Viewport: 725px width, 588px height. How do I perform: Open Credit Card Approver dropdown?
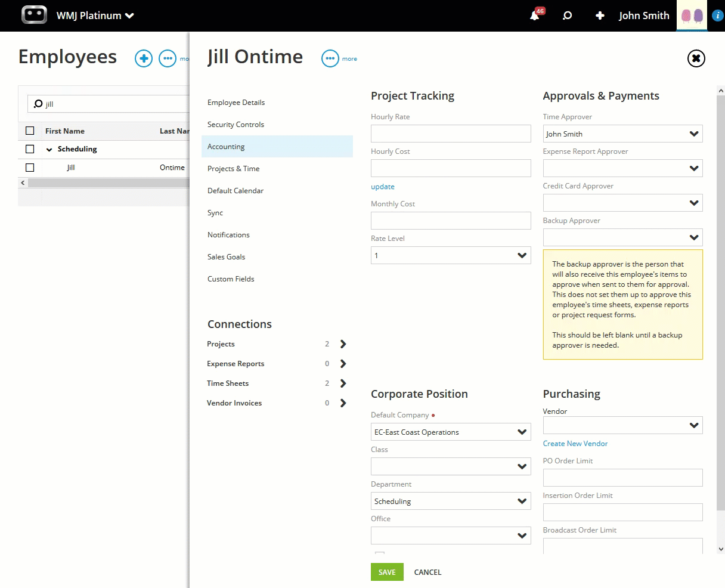click(x=622, y=203)
